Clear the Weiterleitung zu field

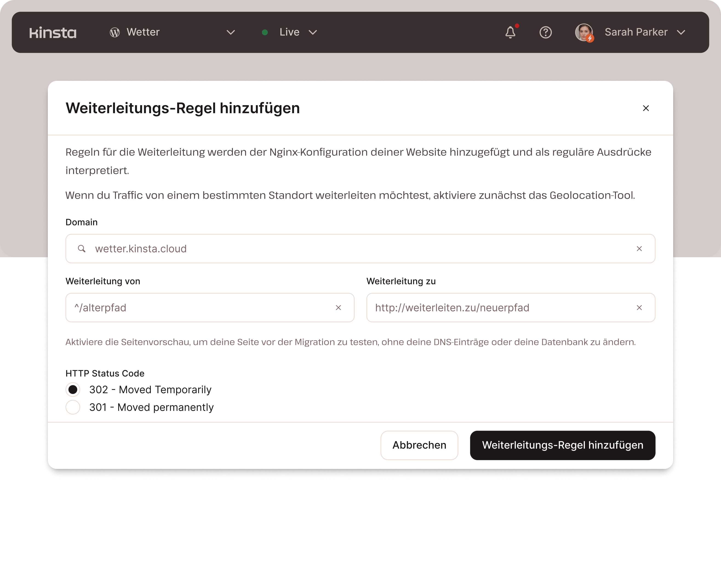(639, 308)
